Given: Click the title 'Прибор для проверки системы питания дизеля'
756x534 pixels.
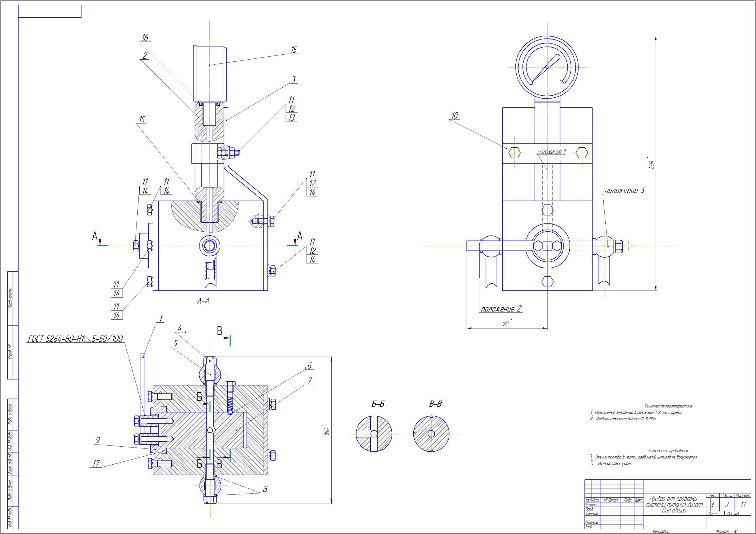Looking at the screenshot, I should click(674, 502).
